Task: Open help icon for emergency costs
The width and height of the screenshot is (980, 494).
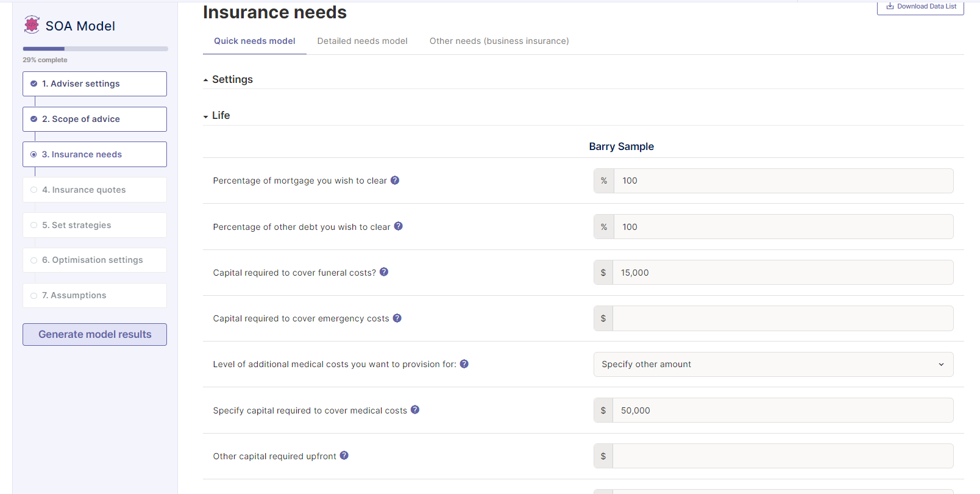Action: (x=397, y=318)
